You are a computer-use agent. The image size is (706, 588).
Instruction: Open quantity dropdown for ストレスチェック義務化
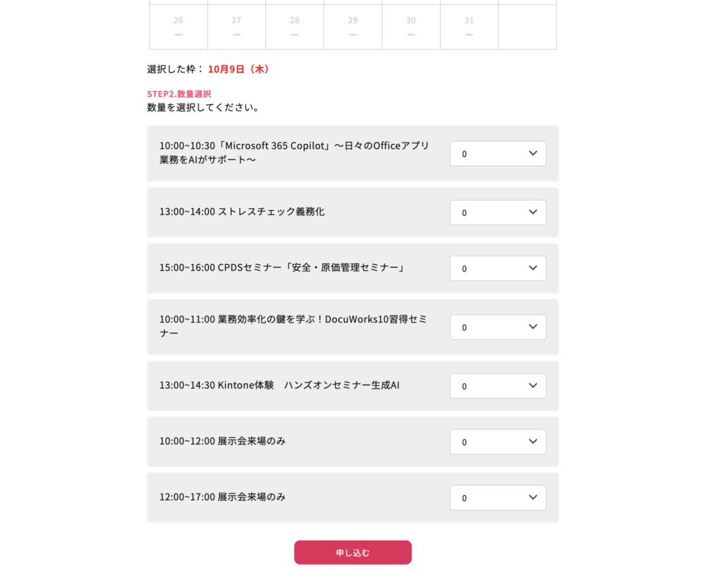click(x=498, y=212)
